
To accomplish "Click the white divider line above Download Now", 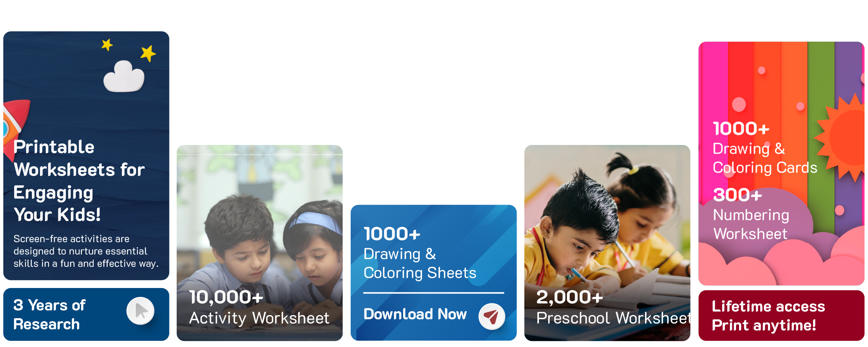I will (434, 293).
